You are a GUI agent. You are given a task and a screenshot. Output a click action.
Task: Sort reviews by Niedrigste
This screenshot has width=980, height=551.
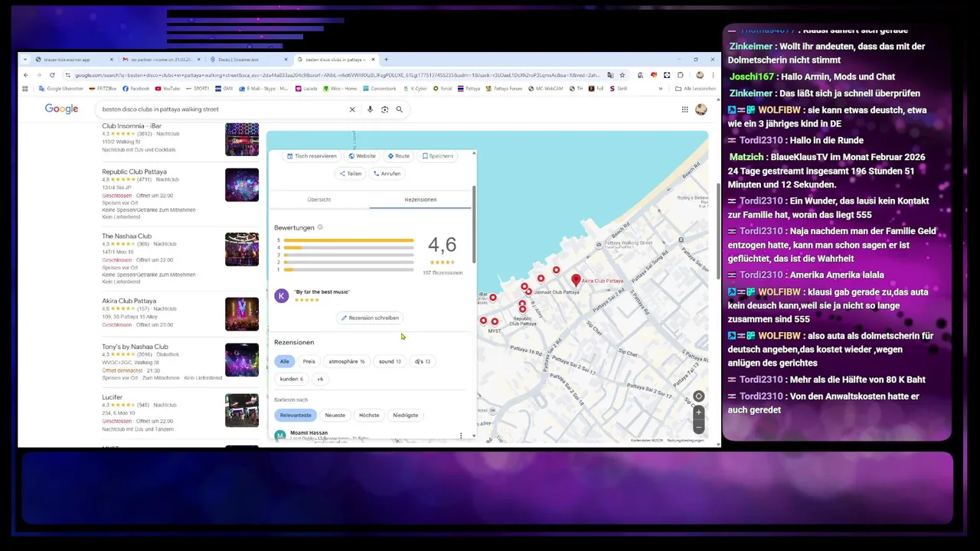[x=406, y=415]
